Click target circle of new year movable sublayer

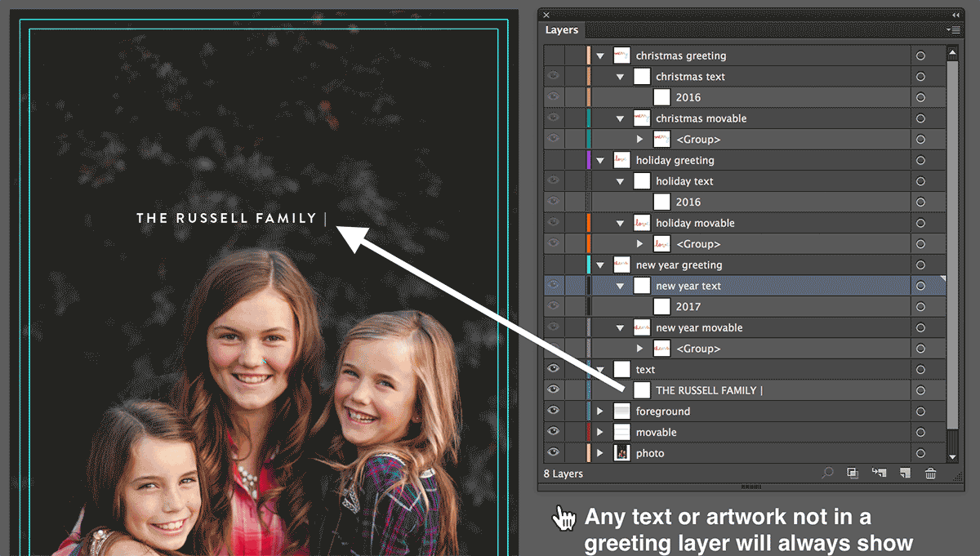[x=920, y=327]
